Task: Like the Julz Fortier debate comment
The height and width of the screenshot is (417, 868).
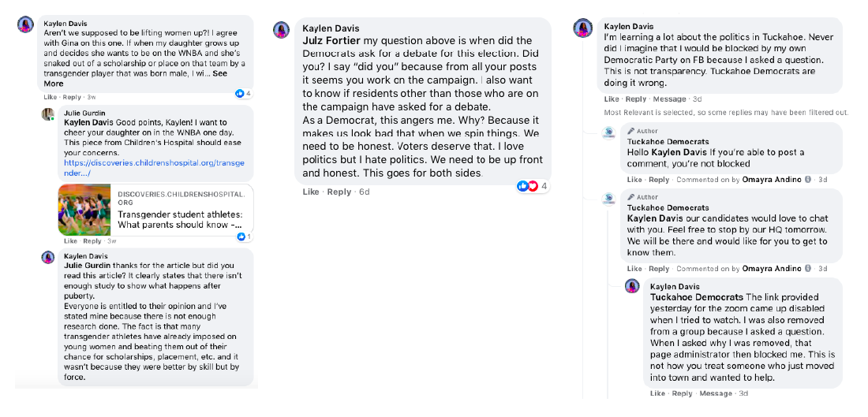Action: click(x=311, y=192)
